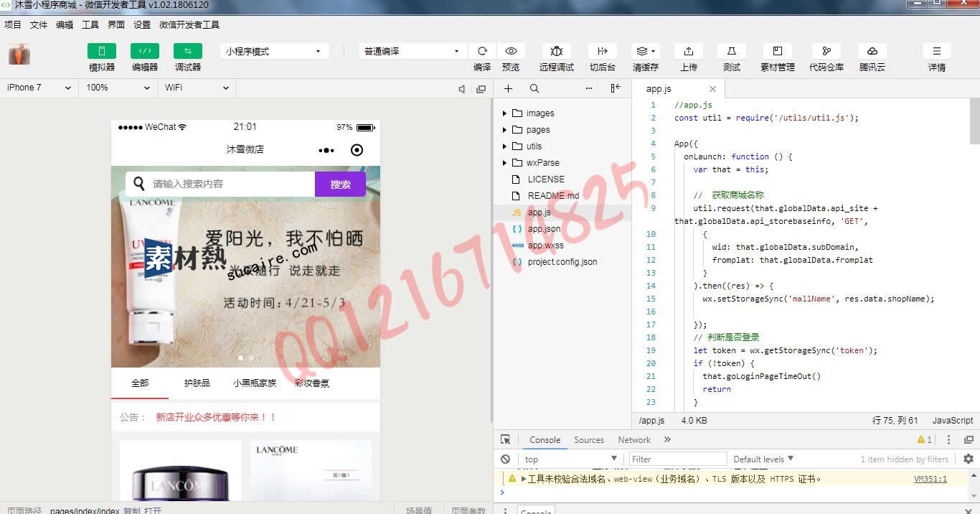Open the iPhone 7 device dropdown
This screenshot has height=514, width=980.
[39, 88]
